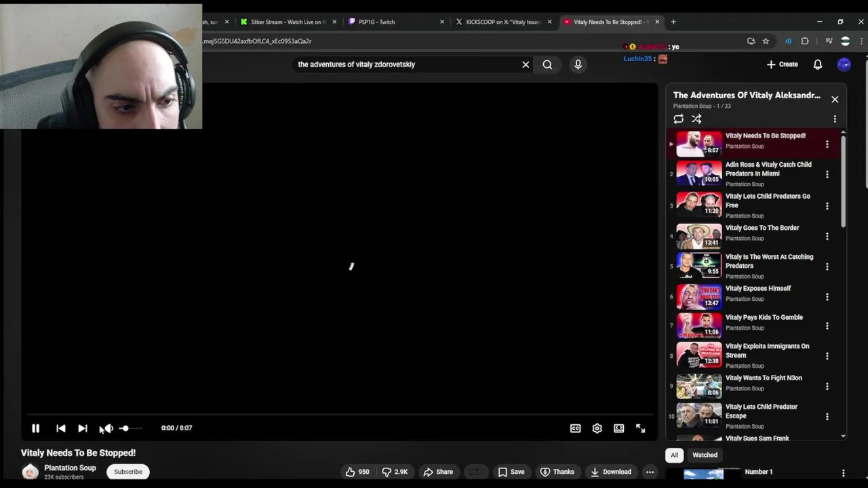Image resolution: width=868 pixels, height=488 pixels.
Task: Dislike the video with 2.9K dislikes
Action: [x=395, y=472]
